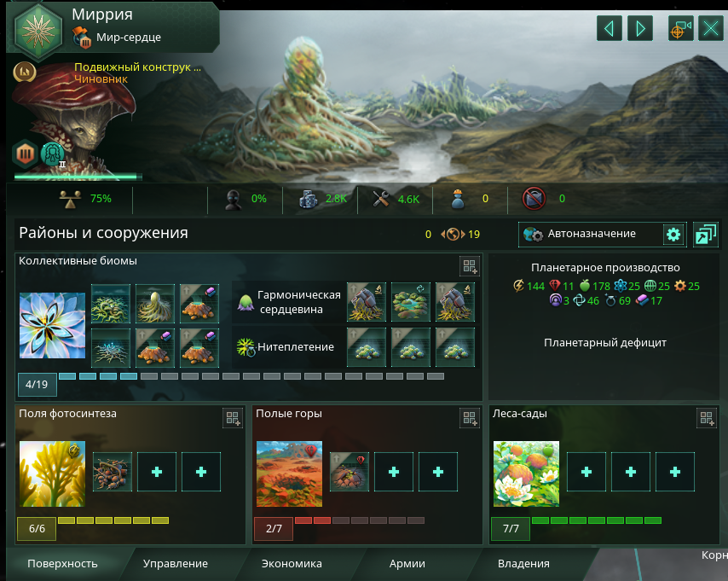728x581 pixels.
Task: Switch to the Экономика tab
Action: tap(292, 564)
